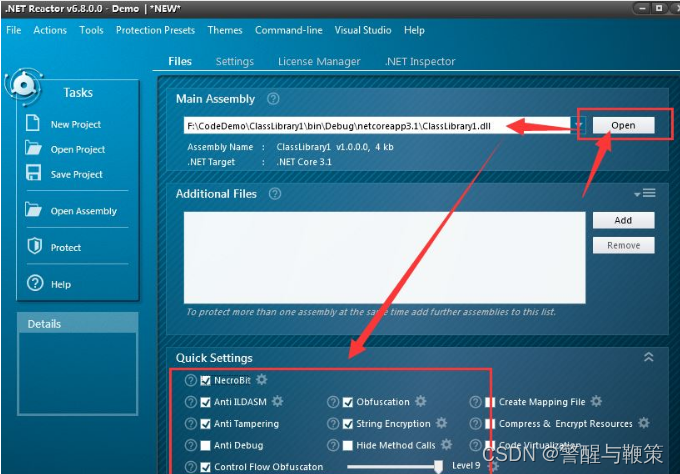Click the Remove button for Additional Files
The width and height of the screenshot is (680, 474).
623,245
